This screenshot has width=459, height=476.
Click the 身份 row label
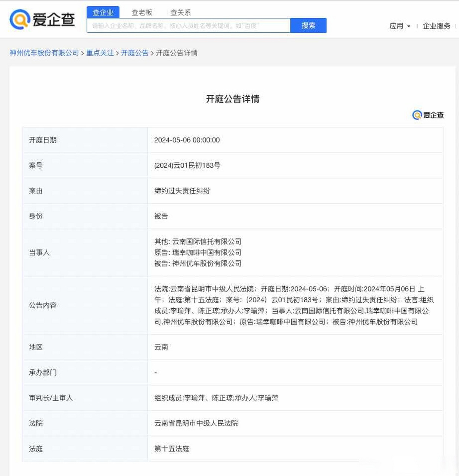(36, 216)
